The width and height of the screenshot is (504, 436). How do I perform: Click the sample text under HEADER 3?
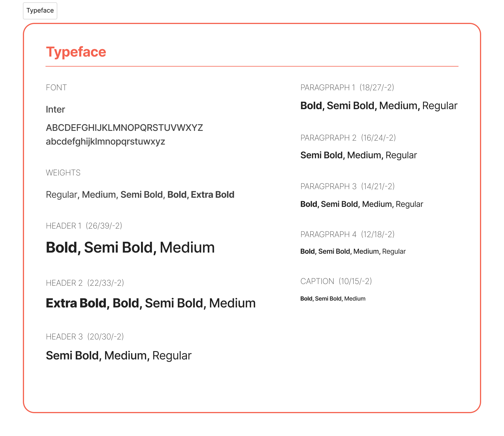pos(119,356)
